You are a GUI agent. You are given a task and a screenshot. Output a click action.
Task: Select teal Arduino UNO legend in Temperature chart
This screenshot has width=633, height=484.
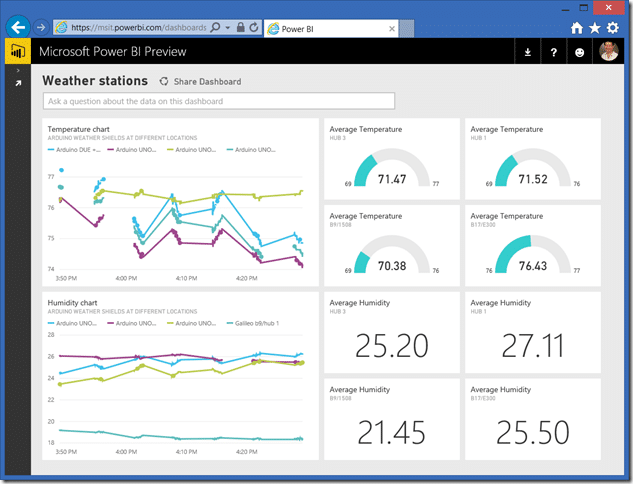[251, 150]
